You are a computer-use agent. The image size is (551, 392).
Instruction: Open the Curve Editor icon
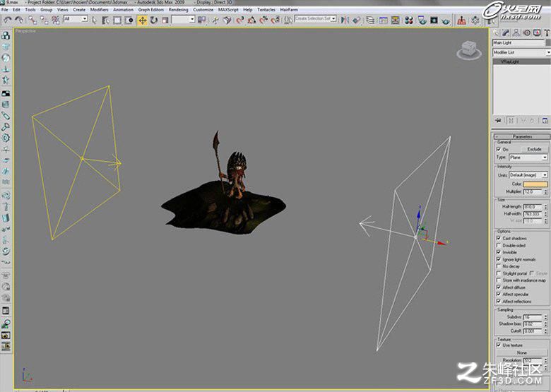click(383, 20)
